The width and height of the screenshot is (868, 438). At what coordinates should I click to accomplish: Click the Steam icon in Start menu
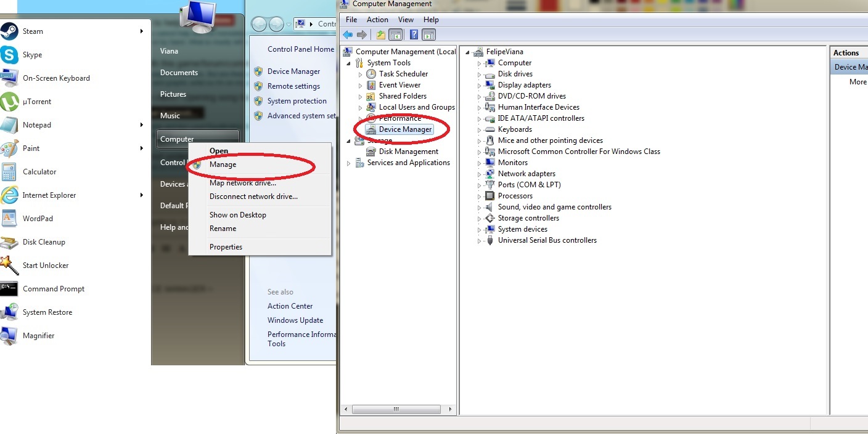pos(9,31)
